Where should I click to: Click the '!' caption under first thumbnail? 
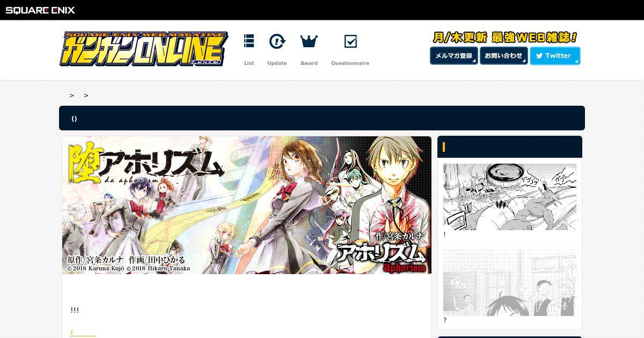444,234
